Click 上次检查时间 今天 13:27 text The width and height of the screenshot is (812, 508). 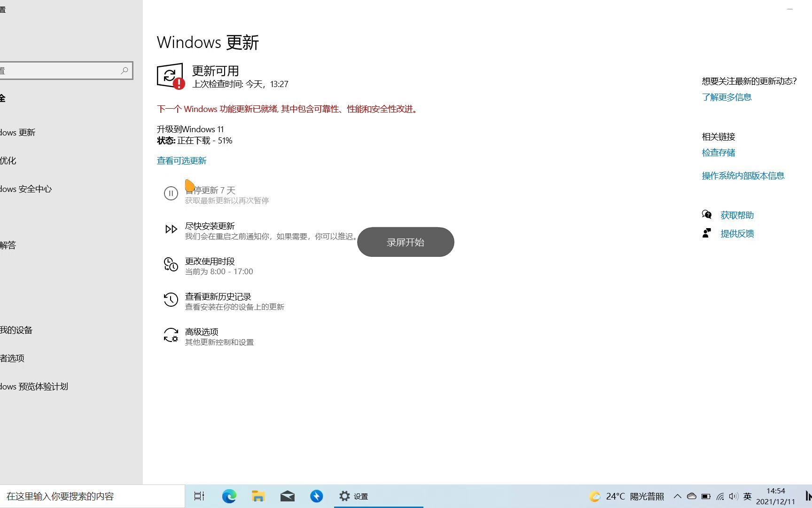point(240,84)
